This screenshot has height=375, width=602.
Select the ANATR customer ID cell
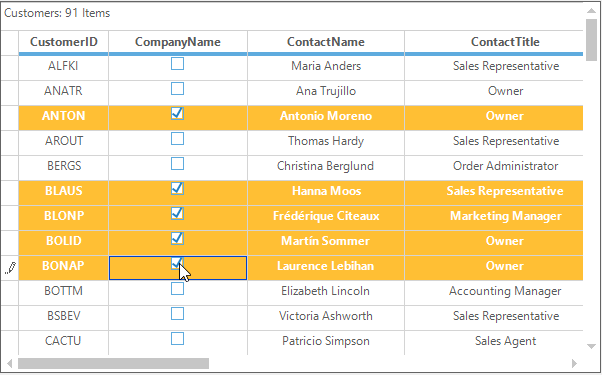click(64, 93)
